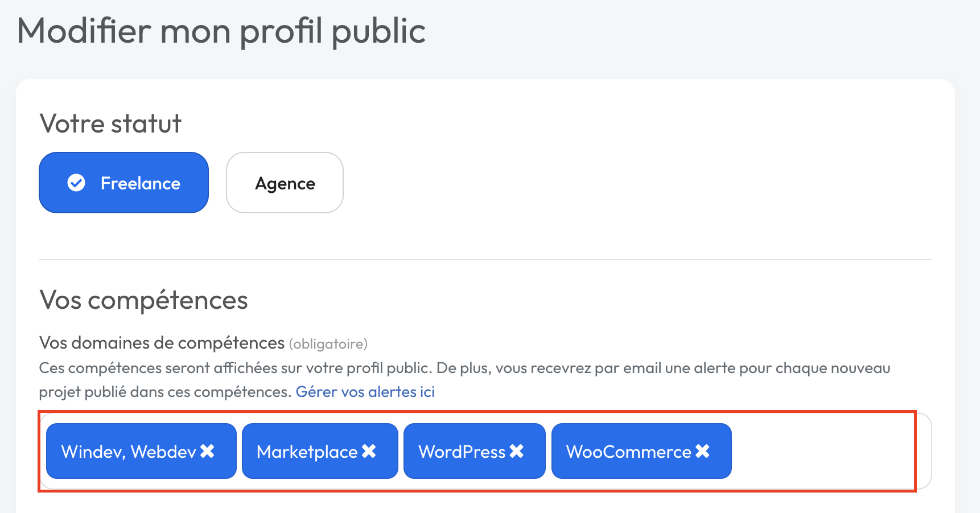Delete the WordPress skill with its X
The image size is (980, 513).
pos(517,452)
